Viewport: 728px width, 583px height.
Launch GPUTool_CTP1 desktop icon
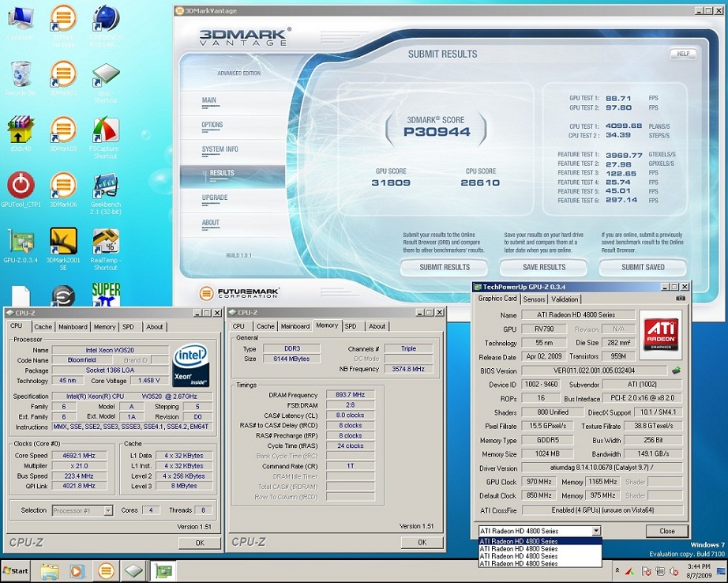[x=21, y=190]
